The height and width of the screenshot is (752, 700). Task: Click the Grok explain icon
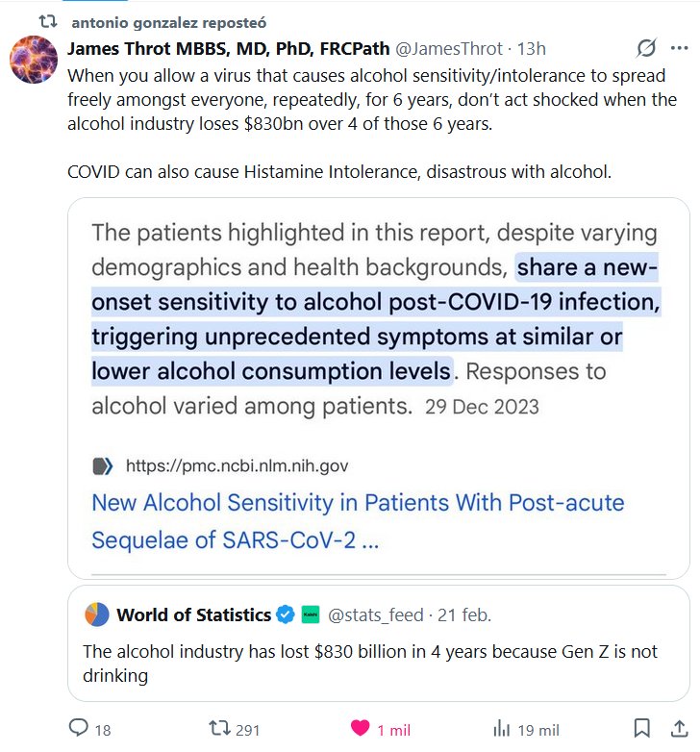648,48
